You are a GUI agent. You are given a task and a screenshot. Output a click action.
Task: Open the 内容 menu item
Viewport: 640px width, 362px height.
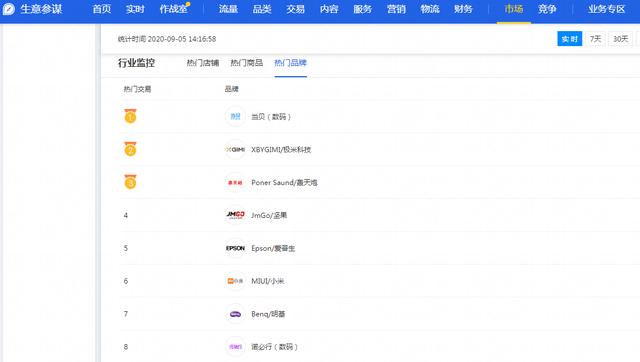click(329, 9)
